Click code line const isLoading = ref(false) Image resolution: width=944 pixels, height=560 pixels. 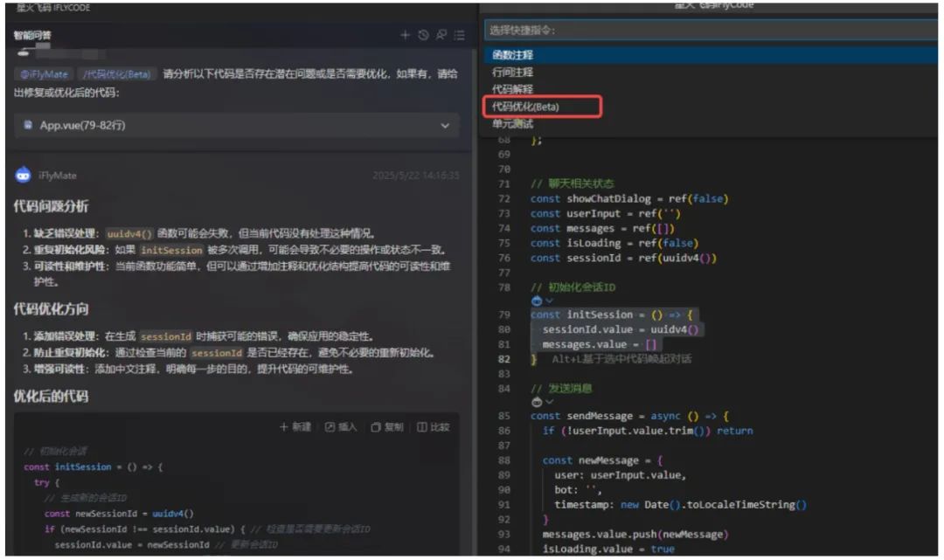(614, 244)
